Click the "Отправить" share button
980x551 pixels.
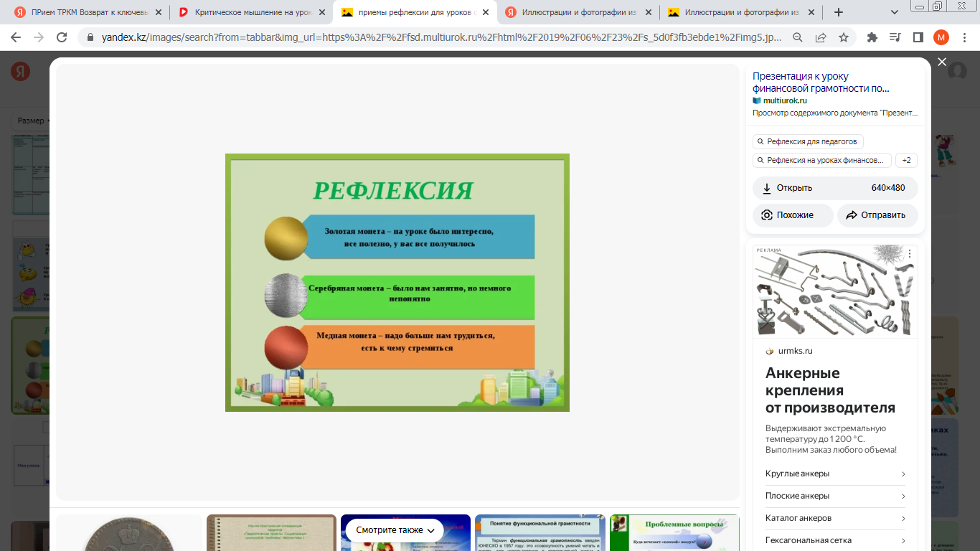[x=877, y=215]
